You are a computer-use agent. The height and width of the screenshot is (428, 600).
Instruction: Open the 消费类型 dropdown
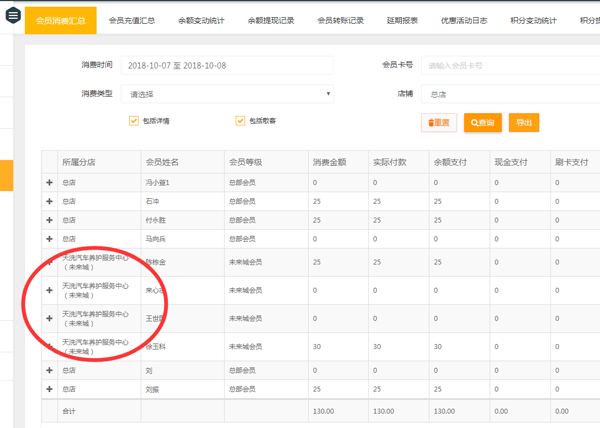point(227,94)
